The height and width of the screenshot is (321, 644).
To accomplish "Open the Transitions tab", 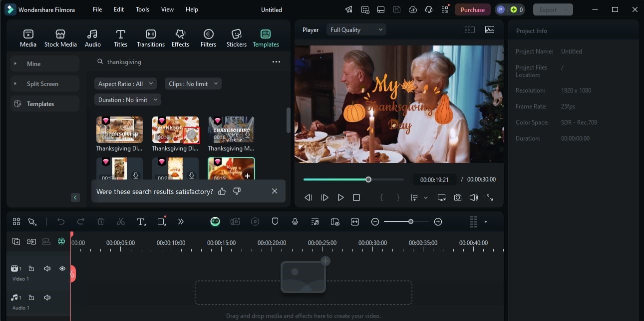I will pos(151,38).
